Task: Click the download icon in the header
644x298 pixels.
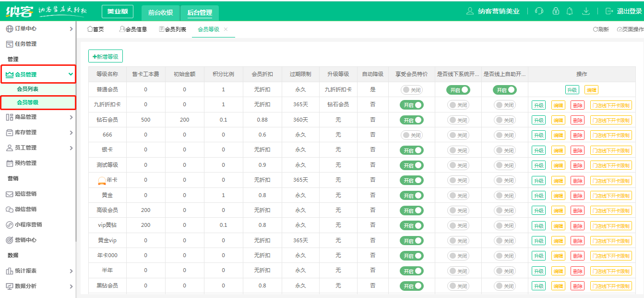Action: pos(586,11)
